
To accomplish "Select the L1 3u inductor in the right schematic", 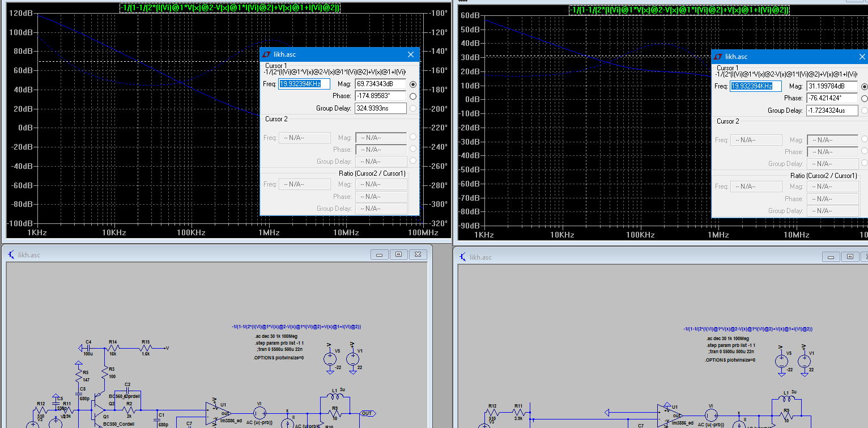I will (x=786, y=399).
